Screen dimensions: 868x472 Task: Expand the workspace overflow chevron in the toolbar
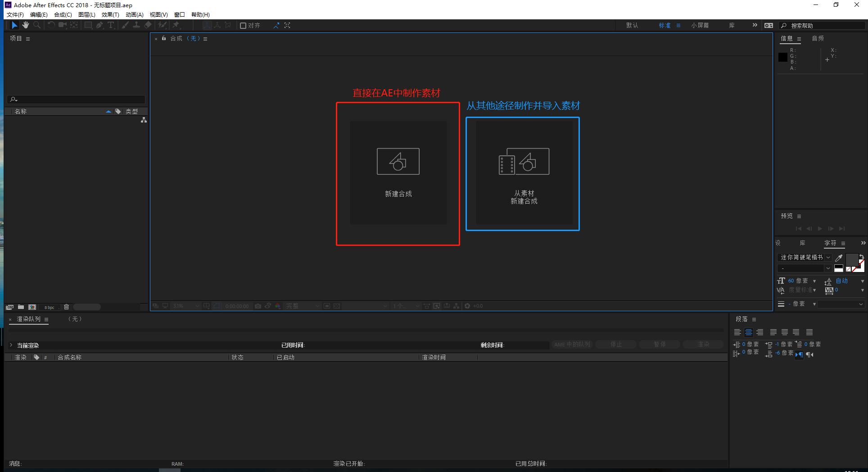coord(755,25)
